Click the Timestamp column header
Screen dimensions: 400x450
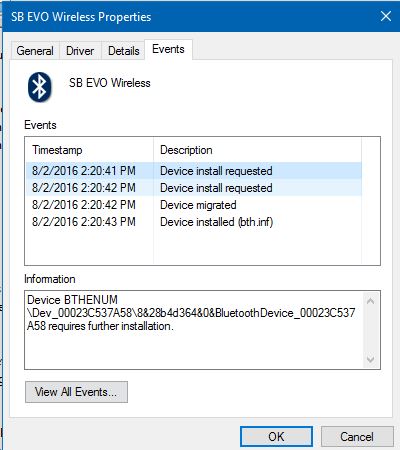tap(89, 150)
